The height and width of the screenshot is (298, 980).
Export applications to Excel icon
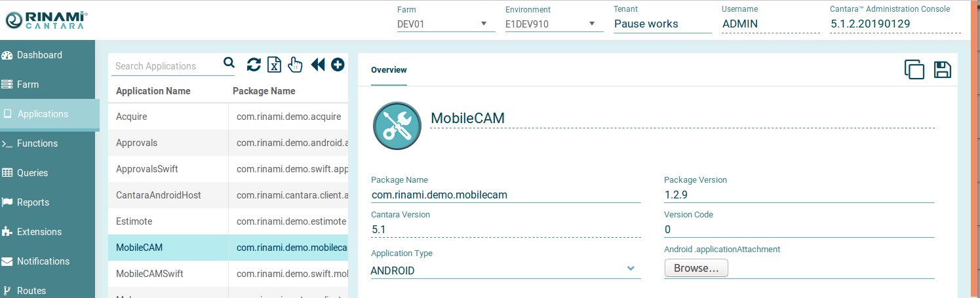coord(275,64)
